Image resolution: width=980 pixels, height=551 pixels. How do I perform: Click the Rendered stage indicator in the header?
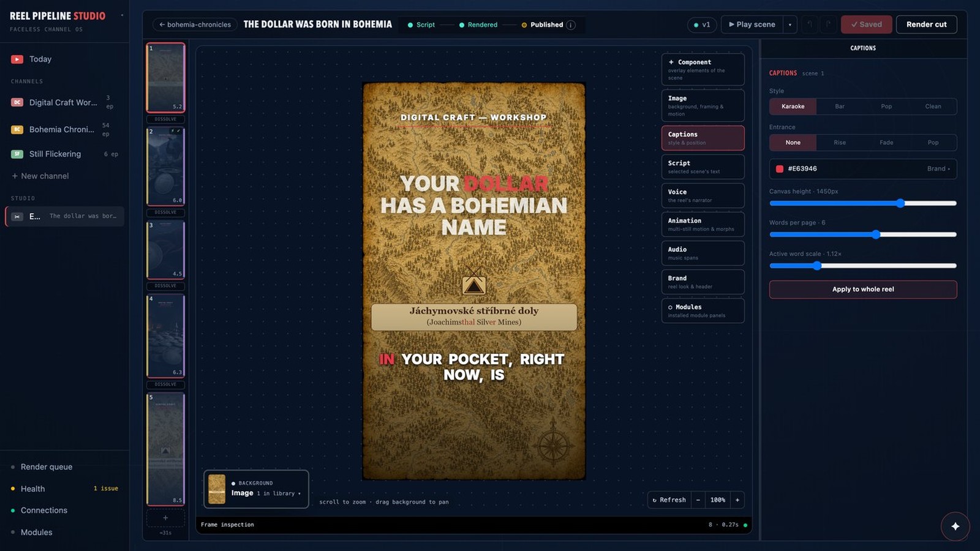point(478,25)
